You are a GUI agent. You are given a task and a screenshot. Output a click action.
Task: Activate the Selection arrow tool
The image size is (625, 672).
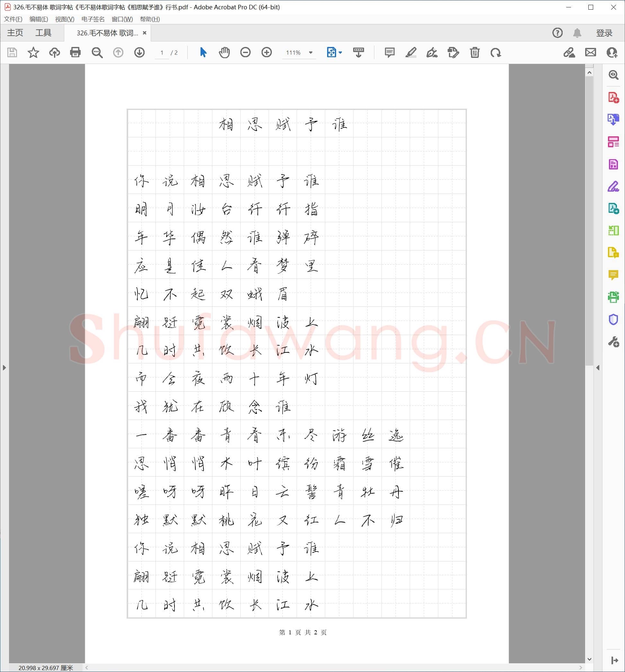click(x=203, y=52)
